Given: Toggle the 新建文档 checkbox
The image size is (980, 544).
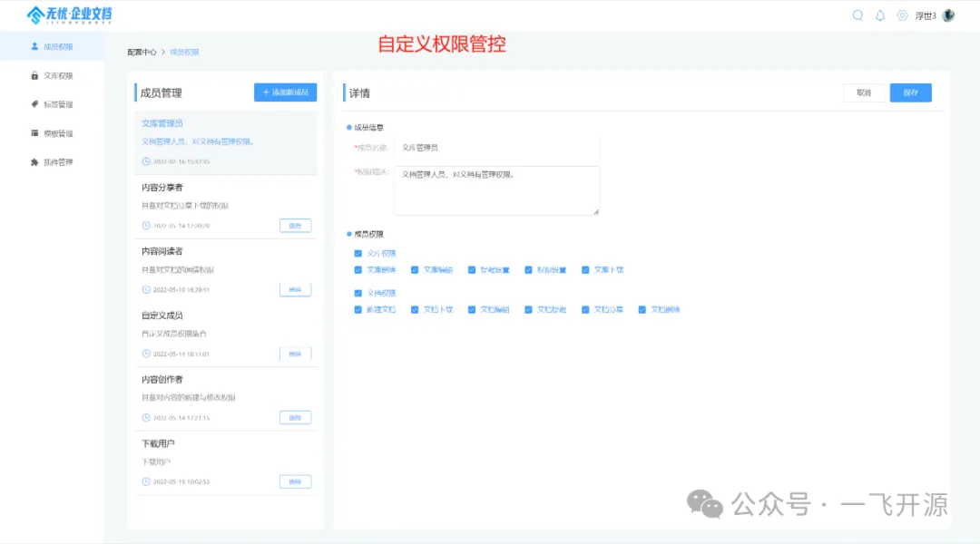Looking at the screenshot, I should click(x=358, y=310).
